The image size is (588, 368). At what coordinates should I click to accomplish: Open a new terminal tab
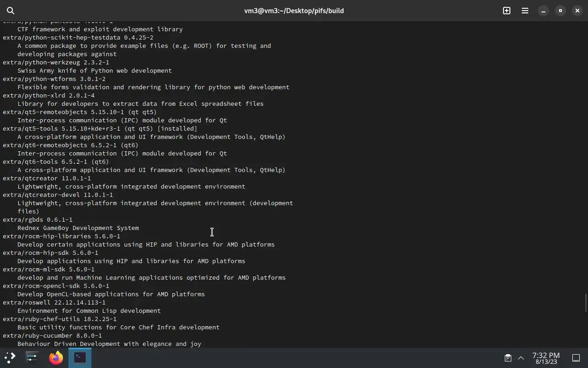tap(507, 11)
